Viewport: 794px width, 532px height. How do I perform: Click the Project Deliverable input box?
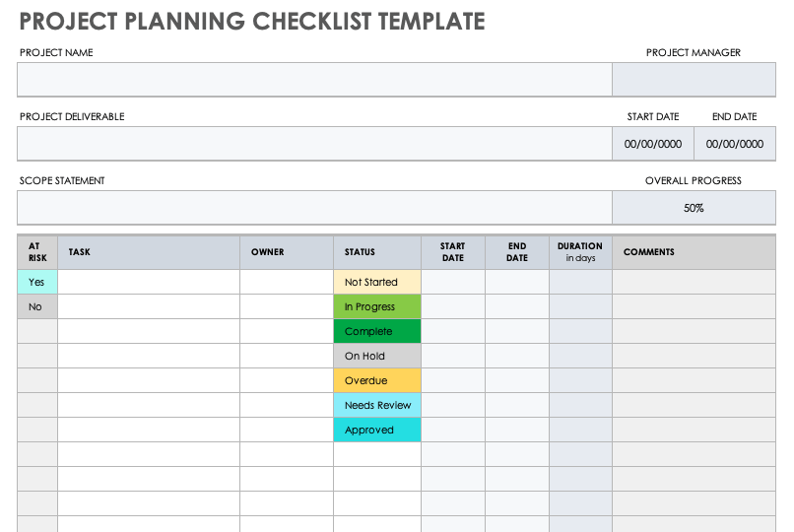coord(314,144)
